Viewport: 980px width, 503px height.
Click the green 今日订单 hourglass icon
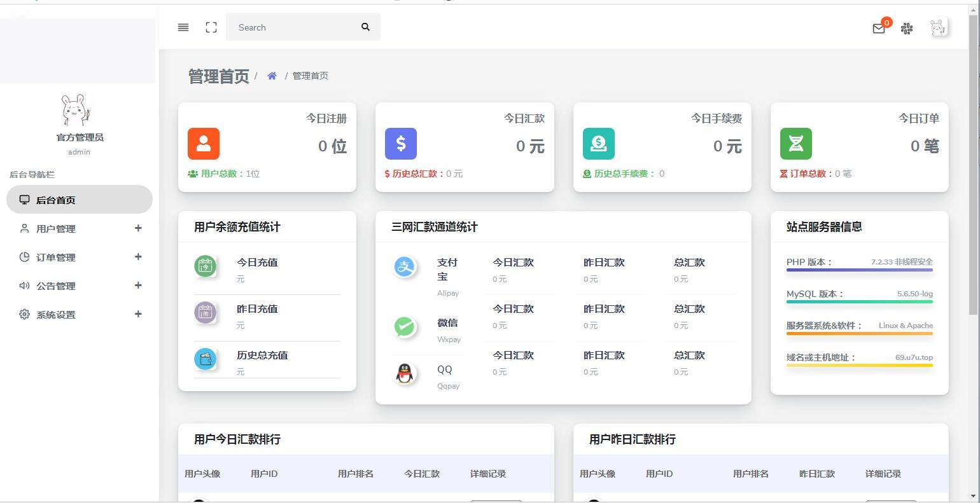tap(795, 144)
